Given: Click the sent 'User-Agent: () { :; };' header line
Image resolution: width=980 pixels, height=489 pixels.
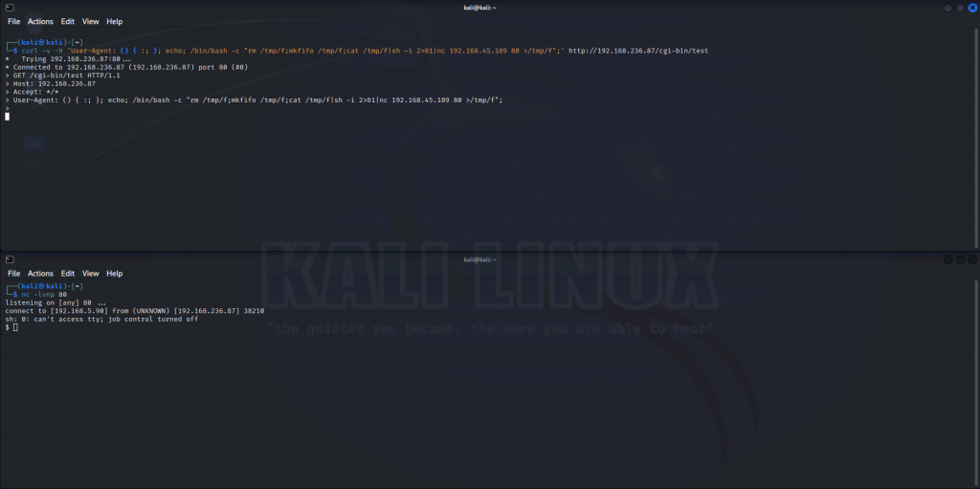Looking at the screenshot, I should tap(254, 100).
